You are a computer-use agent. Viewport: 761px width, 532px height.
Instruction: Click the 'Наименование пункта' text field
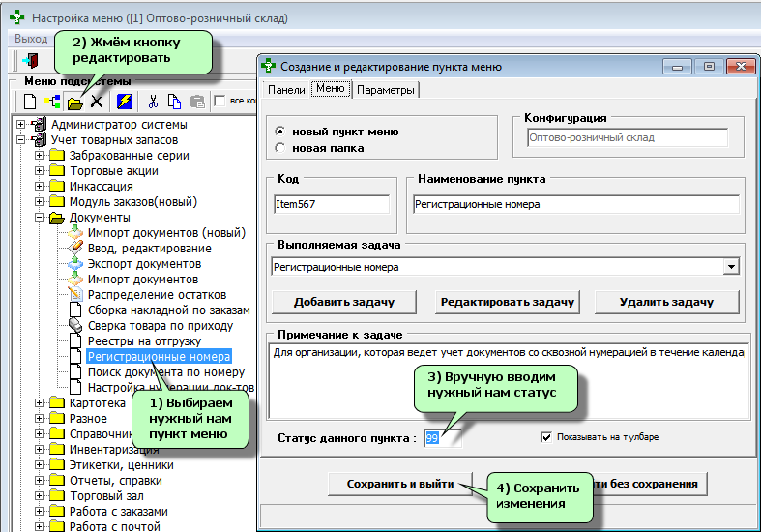click(574, 204)
